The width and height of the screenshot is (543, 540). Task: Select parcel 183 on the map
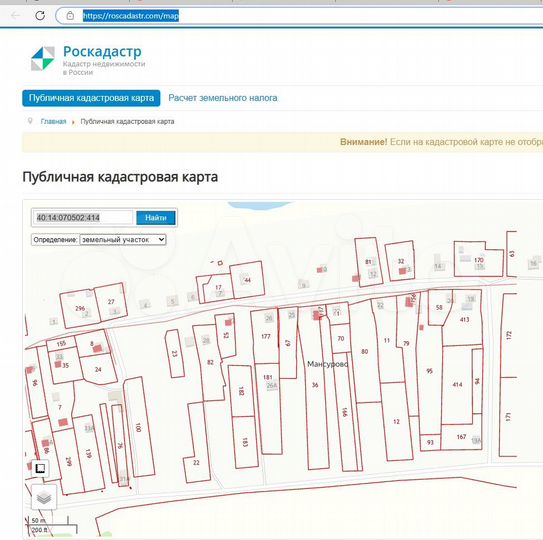point(245,442)
